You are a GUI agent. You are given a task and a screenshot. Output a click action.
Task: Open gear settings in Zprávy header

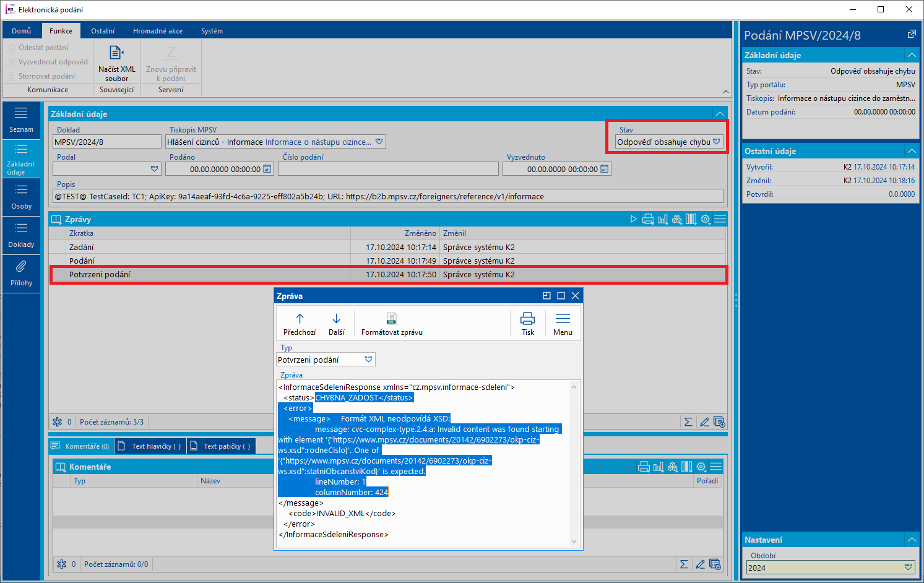[706, 219]
